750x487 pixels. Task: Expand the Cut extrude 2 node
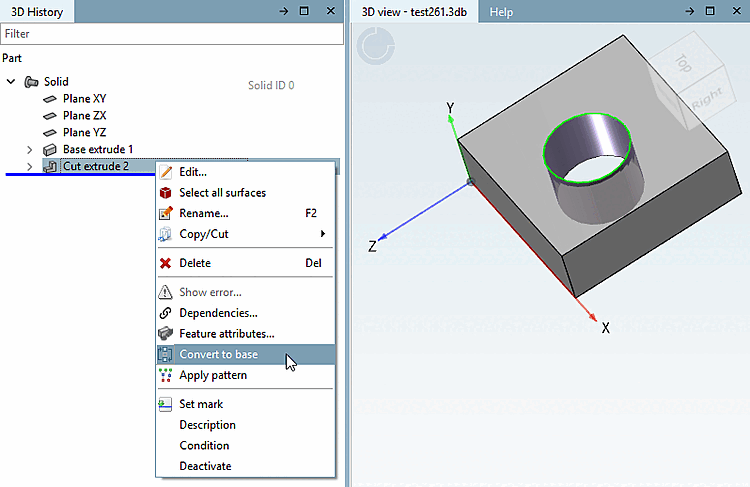coord(30,166)
